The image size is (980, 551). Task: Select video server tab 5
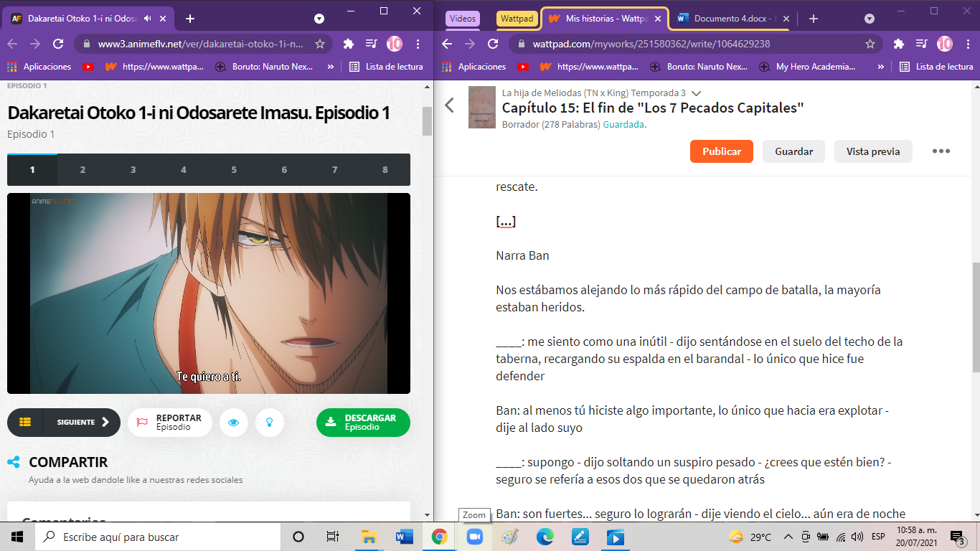pyautogui.click(x=234, y=170)
